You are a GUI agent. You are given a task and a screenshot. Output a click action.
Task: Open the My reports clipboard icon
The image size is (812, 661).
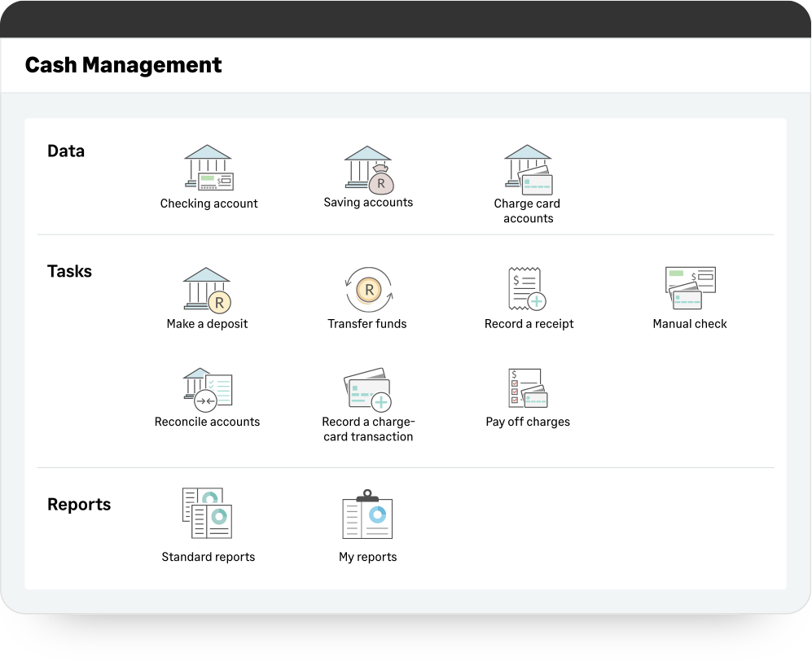pyautogui.click(x=367, y=514)
